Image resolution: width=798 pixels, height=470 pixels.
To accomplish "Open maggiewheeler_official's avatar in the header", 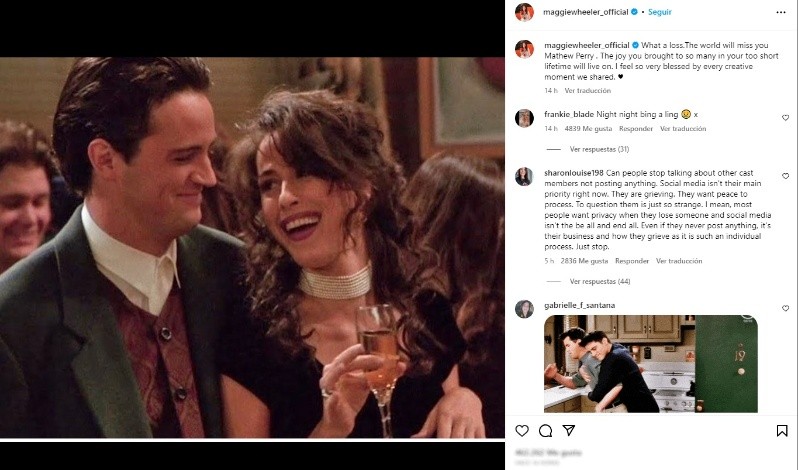I will click(x=524, y=12).
